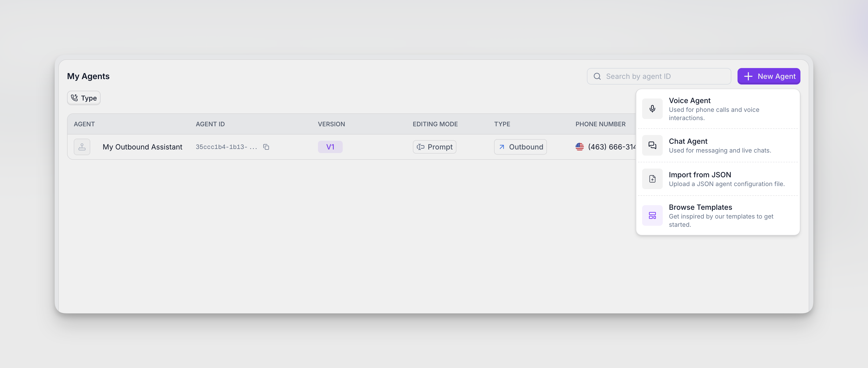Image resolution: width=868 pixels, height=368 pixels.
Task: Click the agent avatar icon in the row
Action: pyautogui.click(x=82, y=147)
